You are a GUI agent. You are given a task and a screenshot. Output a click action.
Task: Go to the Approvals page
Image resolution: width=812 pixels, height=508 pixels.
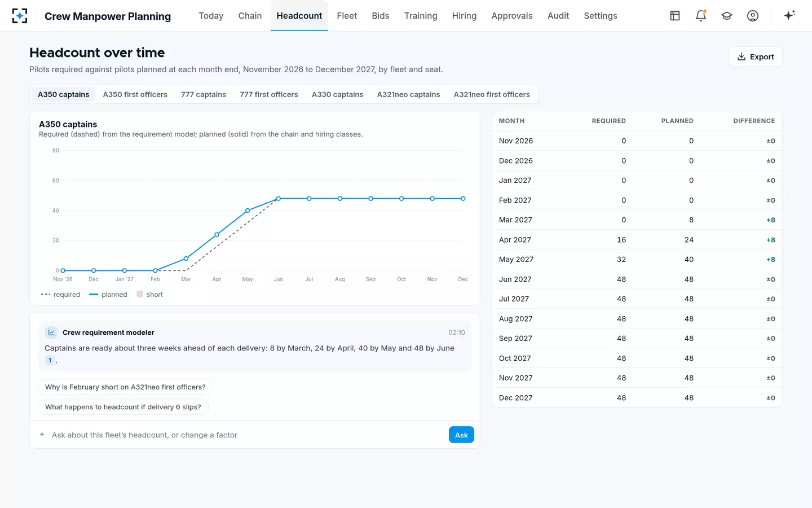click(512, 16)
